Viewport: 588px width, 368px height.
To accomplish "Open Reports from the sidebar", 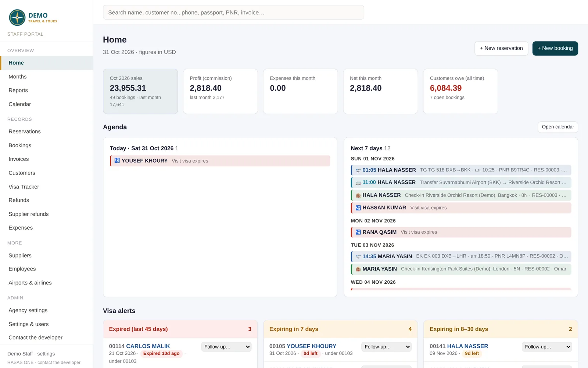I will coord(46,90).
